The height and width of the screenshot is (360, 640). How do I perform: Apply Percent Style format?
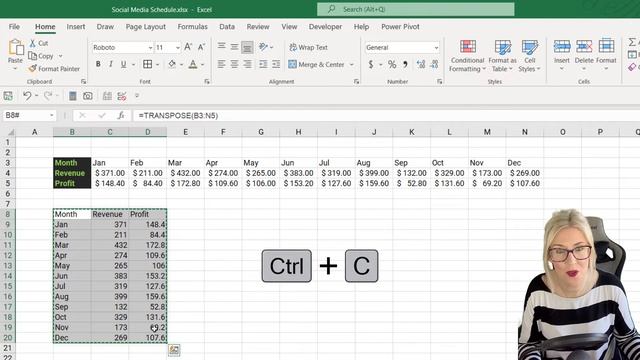tap(392, 64)
